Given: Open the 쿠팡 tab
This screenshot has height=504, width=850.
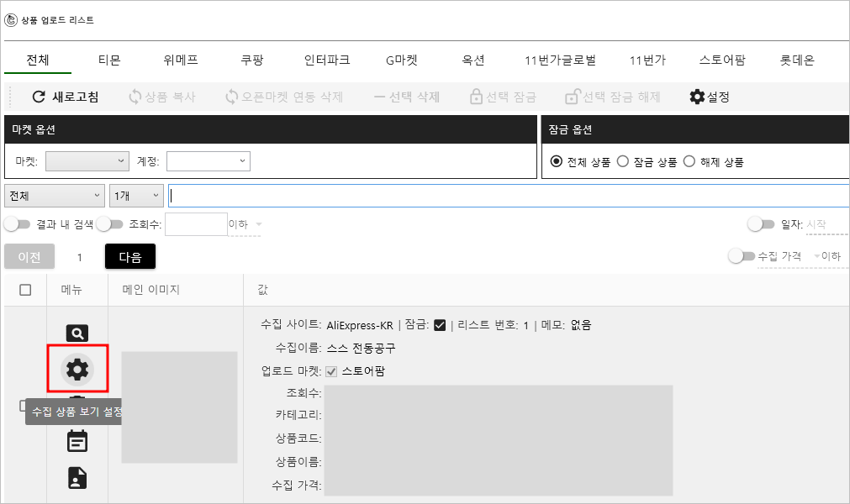Looking at the screenshot, I should [x=252, y=60].
